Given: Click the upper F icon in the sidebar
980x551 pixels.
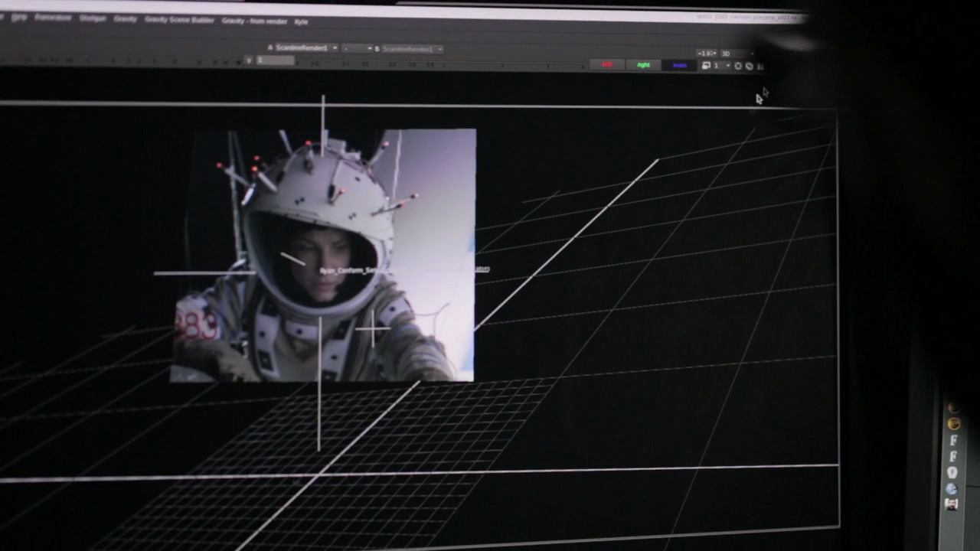Looking at the screenshot, I should (953, 440).
